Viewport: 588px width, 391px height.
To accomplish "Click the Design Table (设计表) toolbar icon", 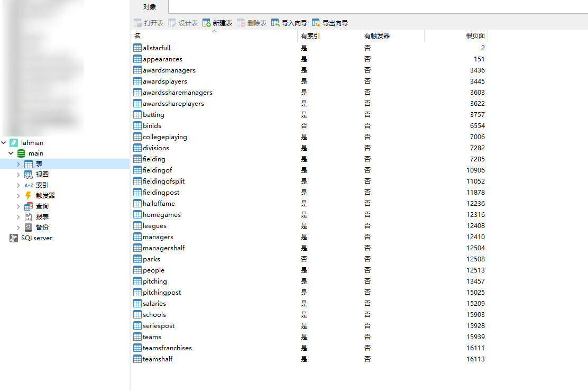I will point(172,23).
